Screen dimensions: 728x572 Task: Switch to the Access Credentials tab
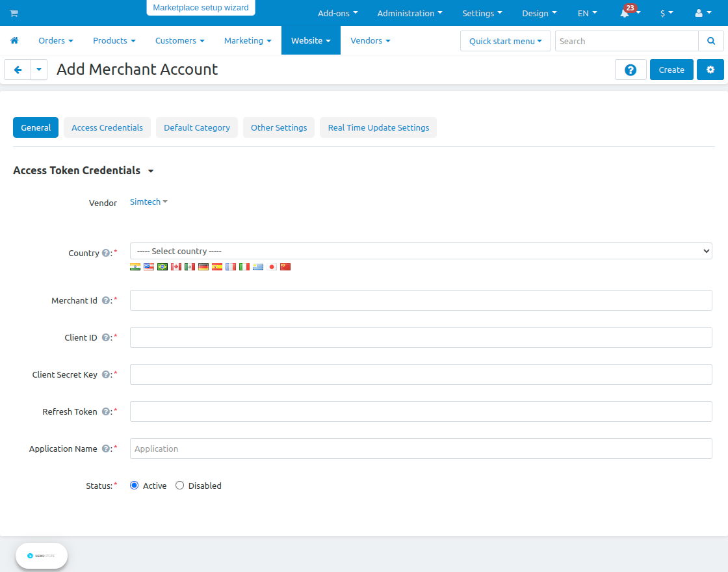(107, 127)
